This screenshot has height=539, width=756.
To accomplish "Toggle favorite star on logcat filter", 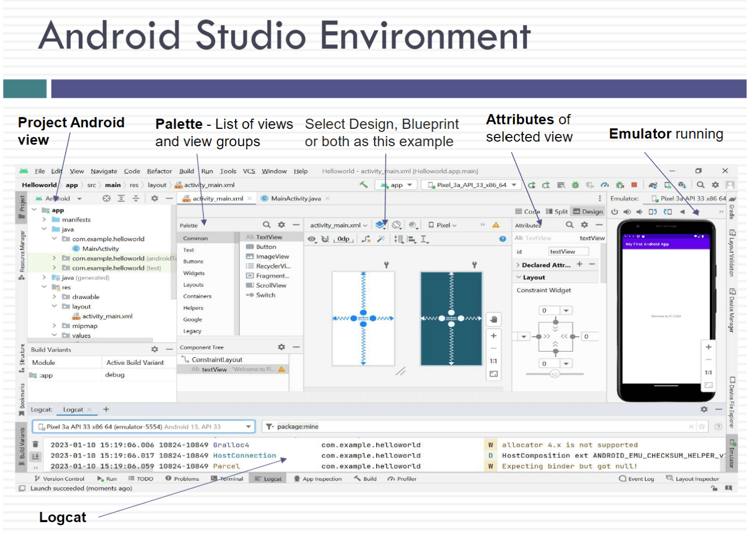I will (x=702, y=426).
